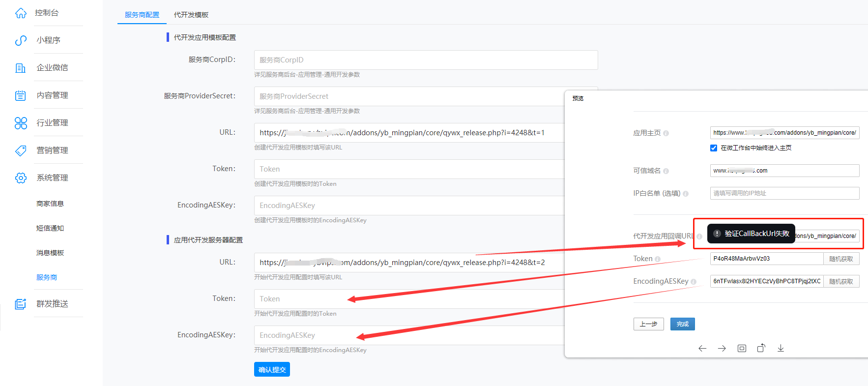
Task: Click the 群发推送 icon
Action: 21,304
